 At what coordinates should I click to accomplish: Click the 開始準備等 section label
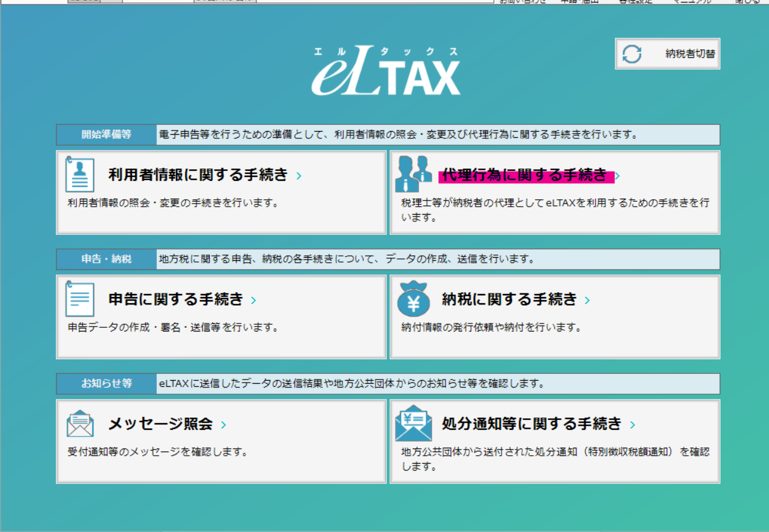coord(106,135)
